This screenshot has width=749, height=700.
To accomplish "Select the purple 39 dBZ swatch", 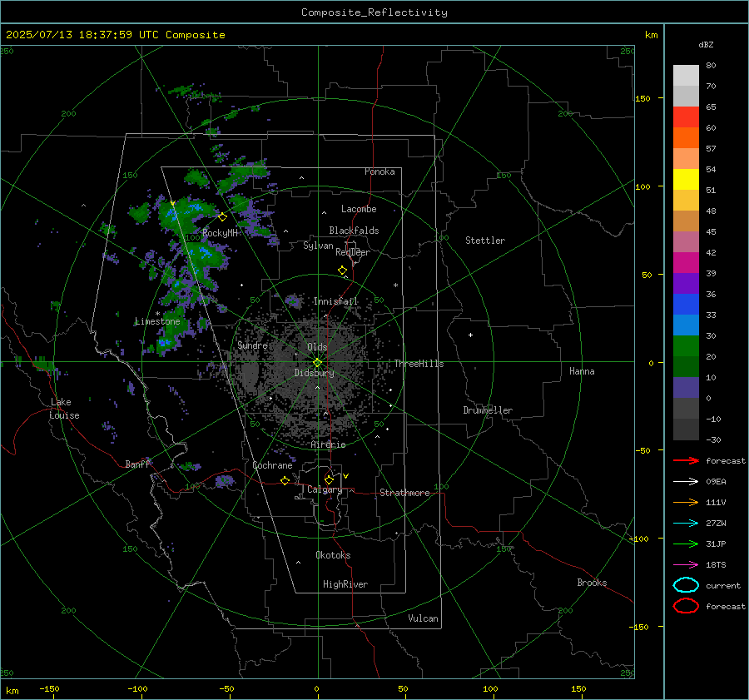I will point(686,283).
